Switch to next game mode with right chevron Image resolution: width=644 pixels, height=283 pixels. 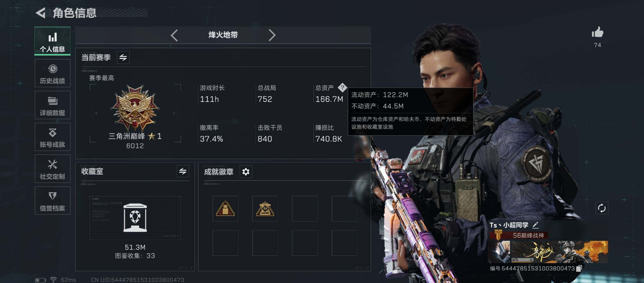(x=272, y=35)
